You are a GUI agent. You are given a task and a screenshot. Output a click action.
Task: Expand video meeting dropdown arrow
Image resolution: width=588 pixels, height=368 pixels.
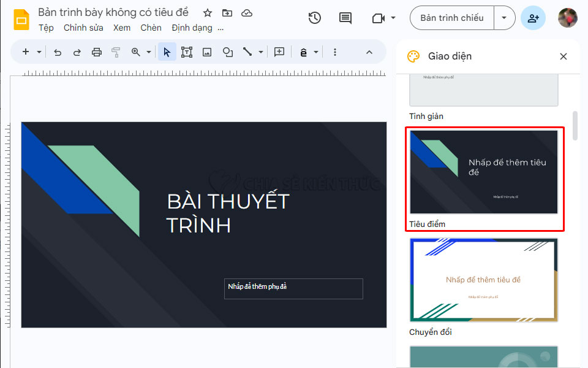[393, 18]
